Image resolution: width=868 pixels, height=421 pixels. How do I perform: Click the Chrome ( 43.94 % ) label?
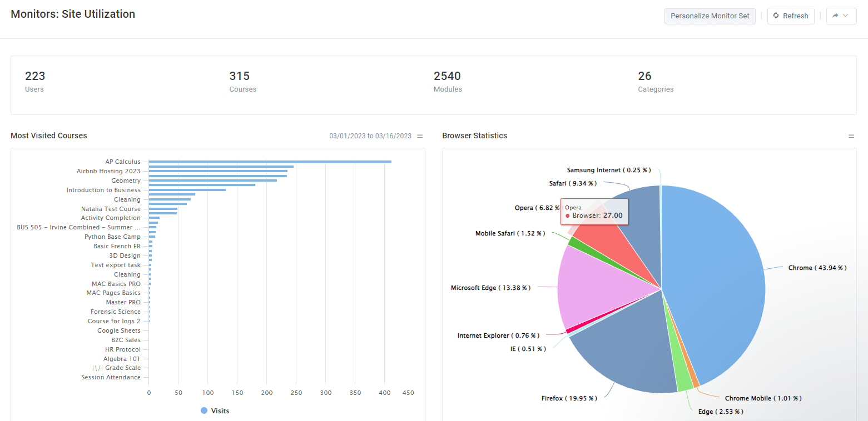coord(817,268)
